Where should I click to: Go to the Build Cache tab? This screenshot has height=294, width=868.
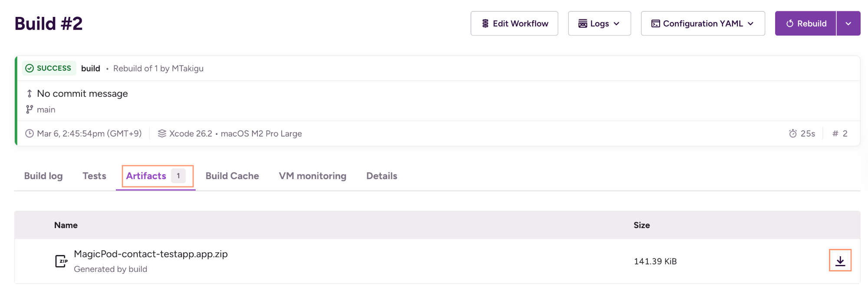tap(232, 176)
